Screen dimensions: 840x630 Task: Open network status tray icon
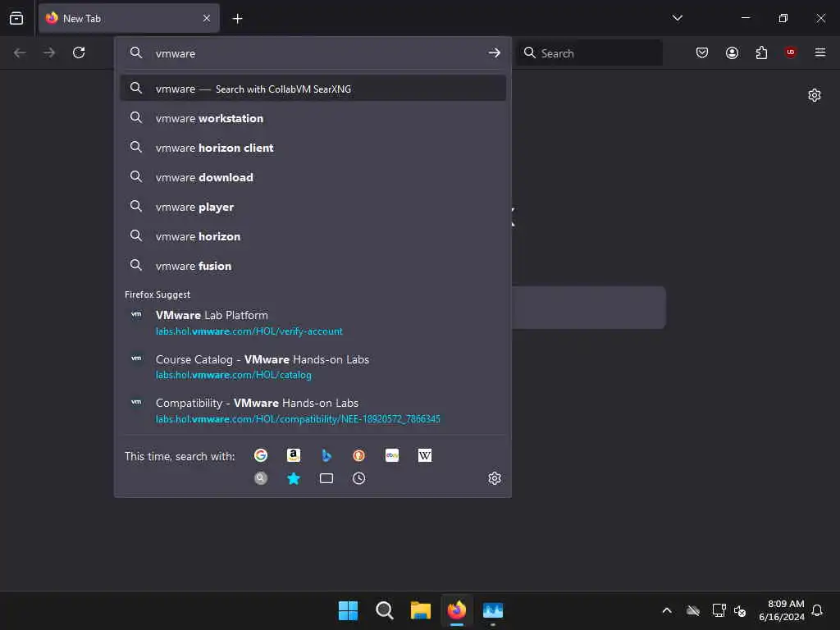719,610
